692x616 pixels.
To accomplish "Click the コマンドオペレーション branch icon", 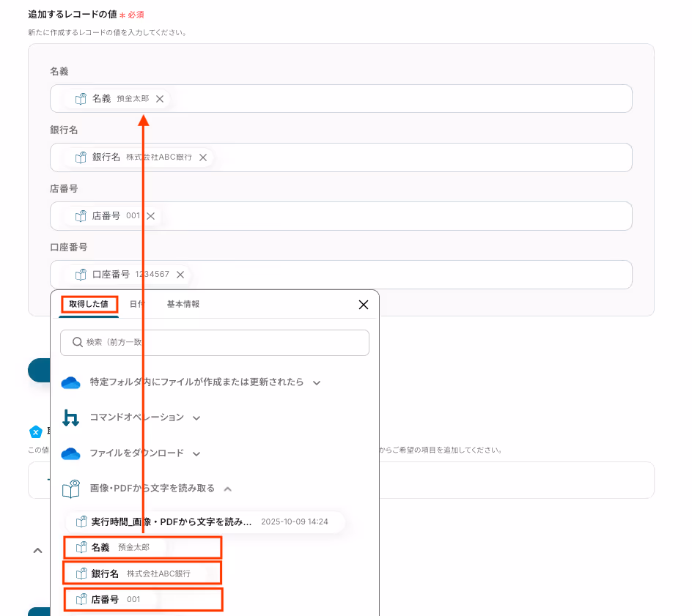I will point(70,418).
